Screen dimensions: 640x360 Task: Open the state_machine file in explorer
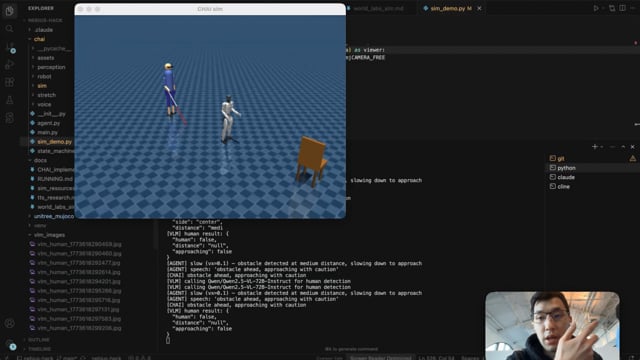tap(56, 151)
